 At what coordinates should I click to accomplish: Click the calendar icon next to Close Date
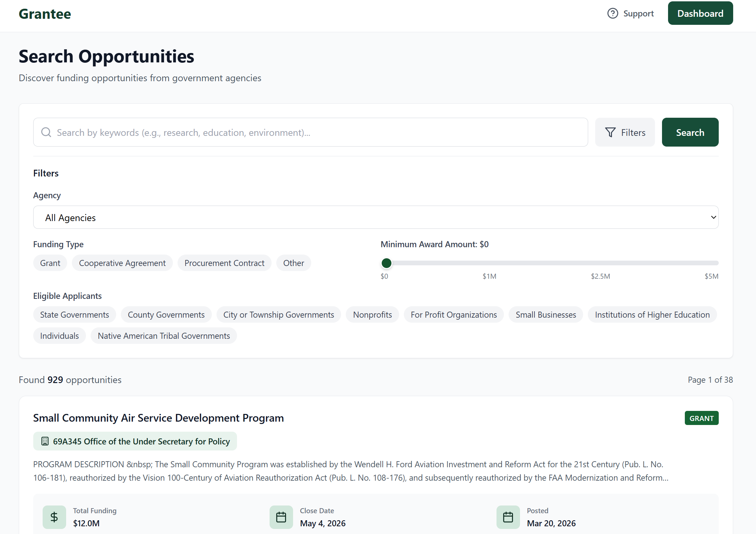(281, 517)
